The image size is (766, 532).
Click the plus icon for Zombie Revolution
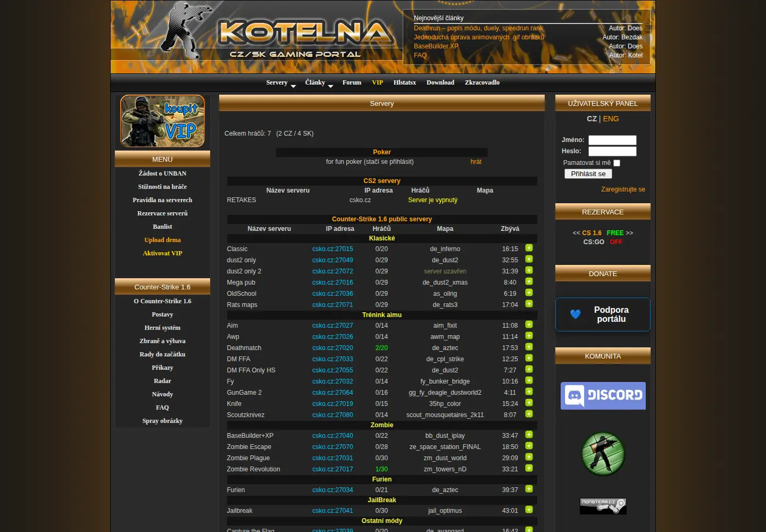pyautogui.click(x=529, y=468)
